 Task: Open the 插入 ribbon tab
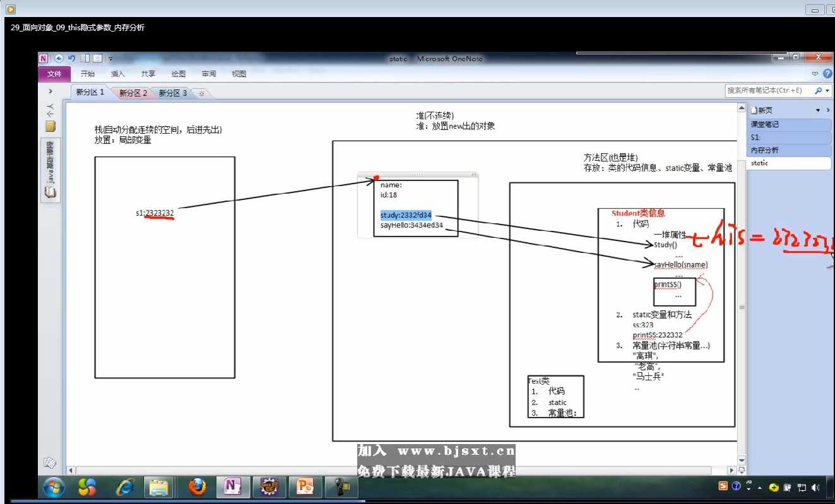(x=118, y=74)
